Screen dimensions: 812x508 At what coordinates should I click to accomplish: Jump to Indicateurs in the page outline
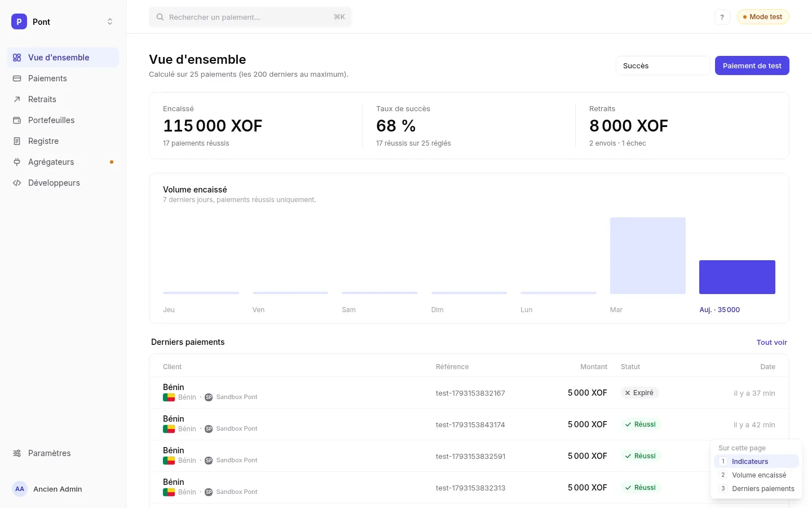(756, 461)
